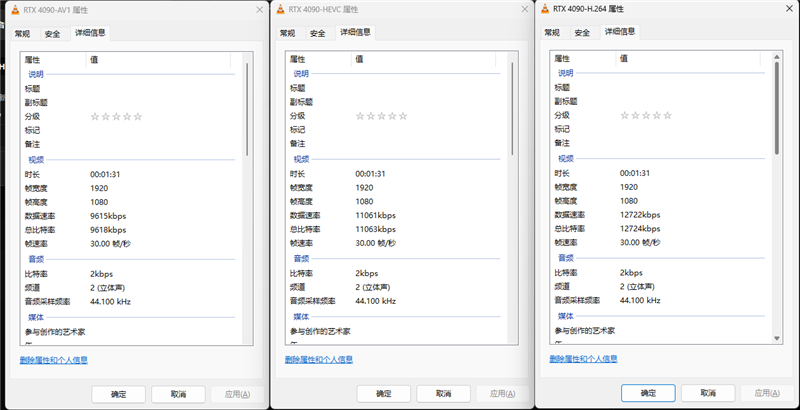Click 取消 in the H.264 window

tap(708, 393)
